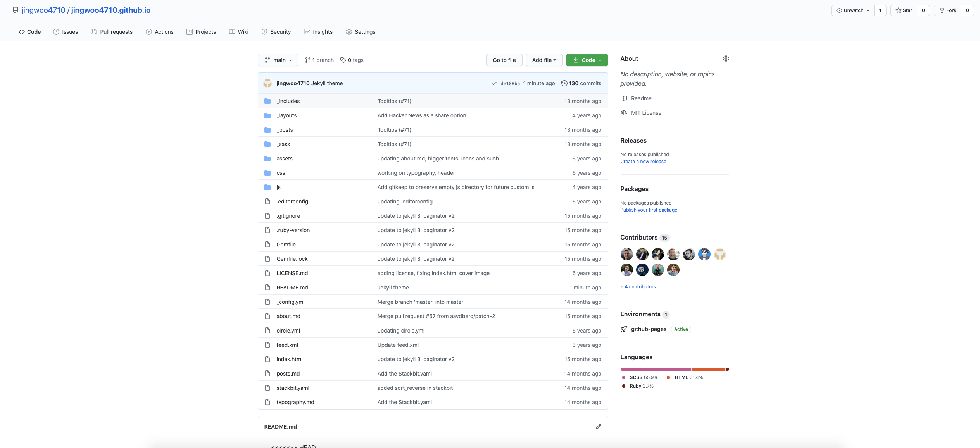Select the Code tab

29,32
